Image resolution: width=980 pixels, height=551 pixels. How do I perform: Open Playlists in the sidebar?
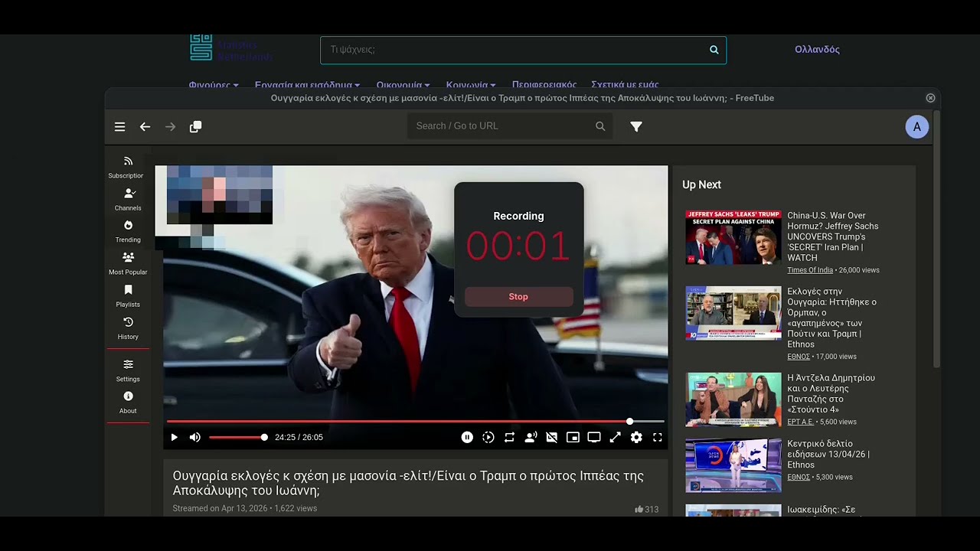pyautogui.click(x=128, y=295)
